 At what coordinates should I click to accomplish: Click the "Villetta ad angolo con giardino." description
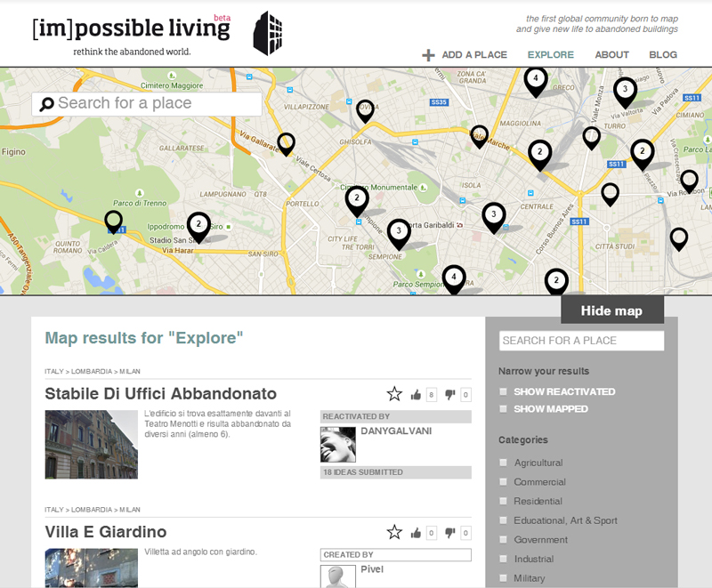(201, 552)
